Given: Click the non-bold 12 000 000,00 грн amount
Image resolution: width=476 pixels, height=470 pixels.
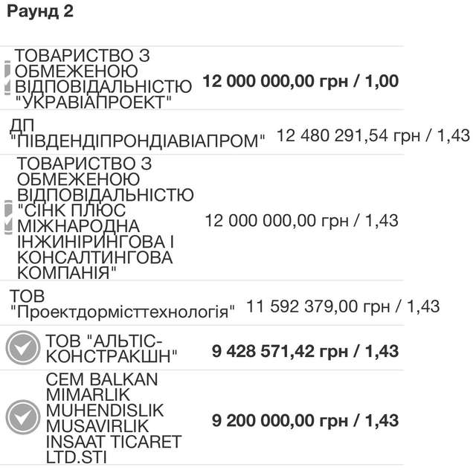Looking at the screenshot, I should pos(276,220).
